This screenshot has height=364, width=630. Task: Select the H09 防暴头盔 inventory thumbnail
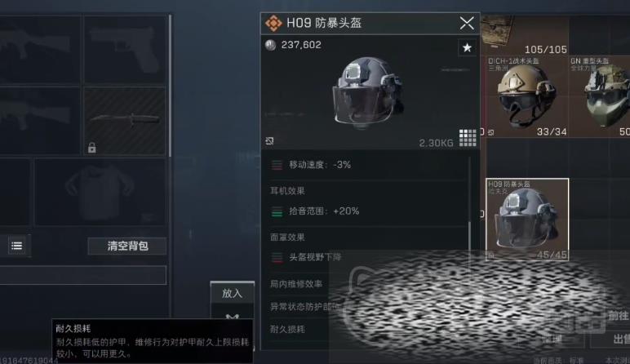click(x=527, y=220)
